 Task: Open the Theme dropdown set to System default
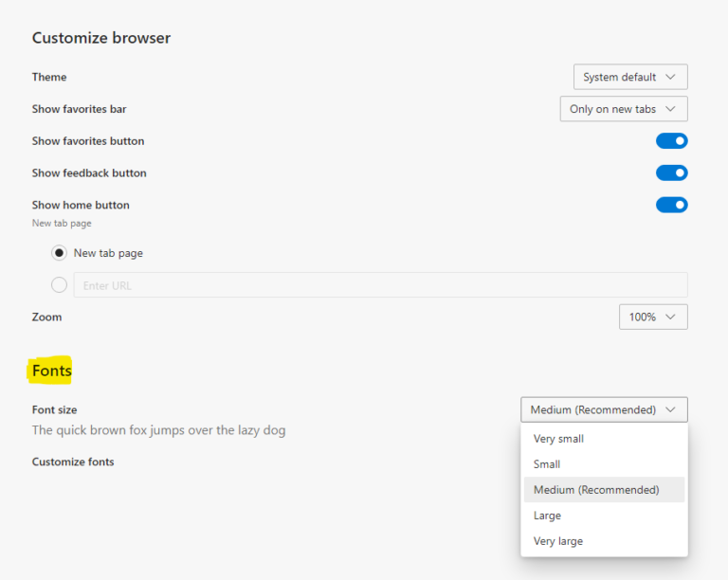(630, 77)
